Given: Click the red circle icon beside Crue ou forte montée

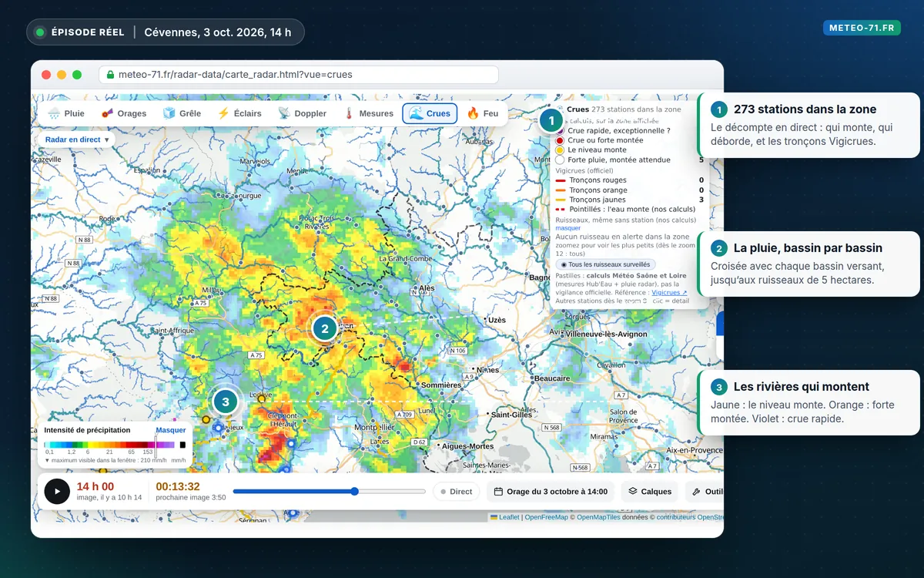Looking at the screenshot, I should click(x=560, y=140).
